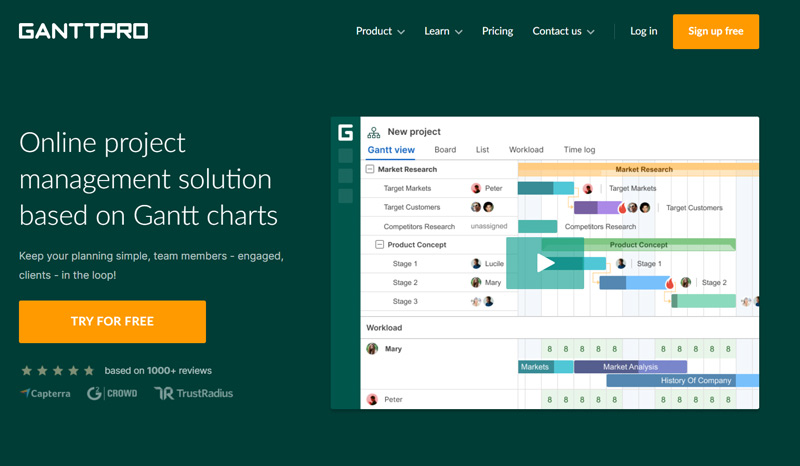Click the Markets bar in Mary's workload
The width and height of the screenshot is (800, 466).
[545, 366]
